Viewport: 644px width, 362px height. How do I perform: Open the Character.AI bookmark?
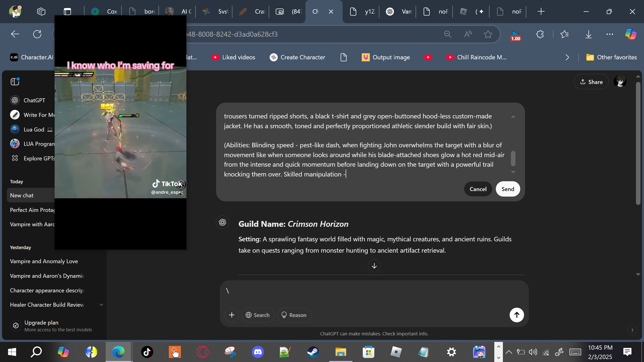click(32, 57)
